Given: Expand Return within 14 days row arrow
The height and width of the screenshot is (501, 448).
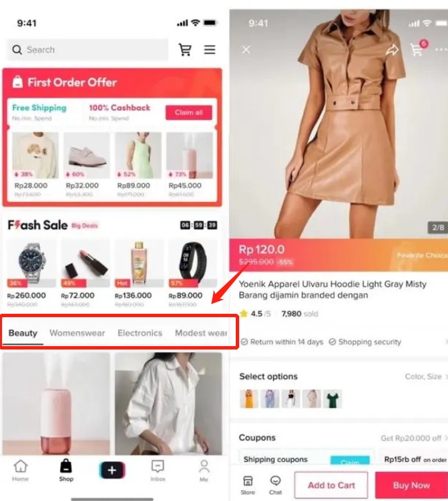Looking at the screenshot, I should tap(446, 342).
